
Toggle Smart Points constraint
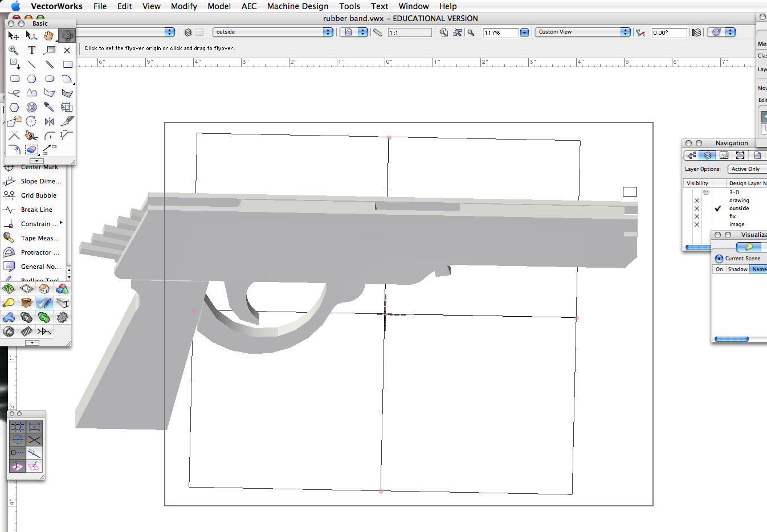pyautogui.click(x=18, y=453)
